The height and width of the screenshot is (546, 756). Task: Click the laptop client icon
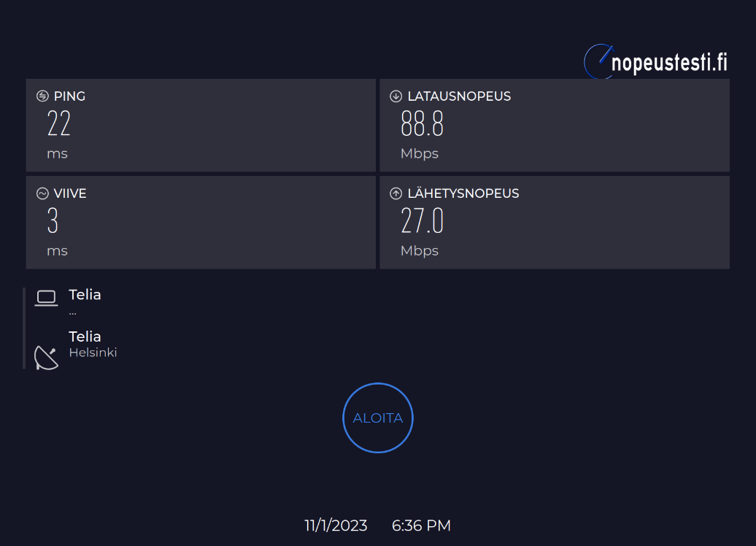pyautogui.click(x=46, y=298)
